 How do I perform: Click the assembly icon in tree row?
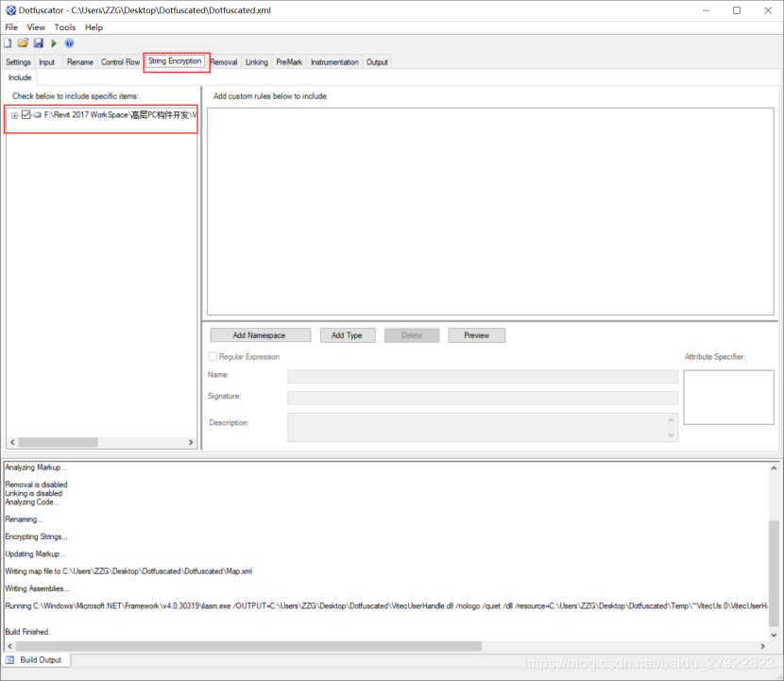[x=38, y=115]
